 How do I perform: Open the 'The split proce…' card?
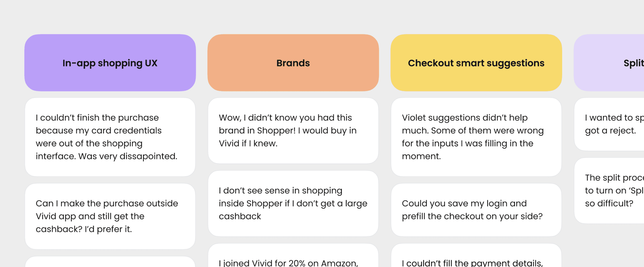click(x=609, y=191)
